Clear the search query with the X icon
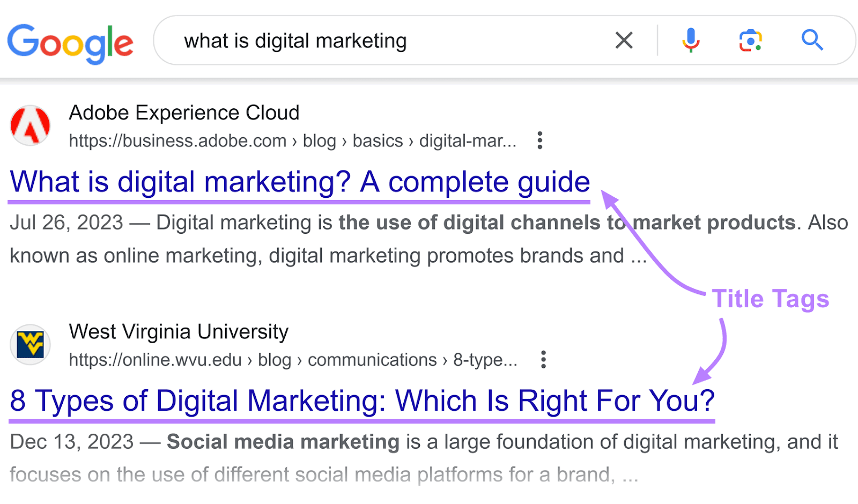 [623, 40]
